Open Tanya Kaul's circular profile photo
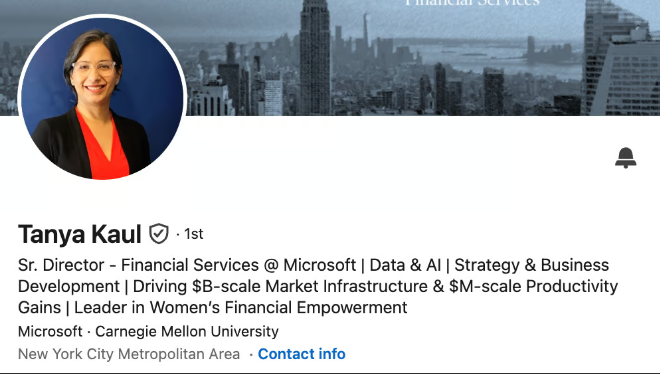The image size is (660, 374). click(x=102, y=98)
